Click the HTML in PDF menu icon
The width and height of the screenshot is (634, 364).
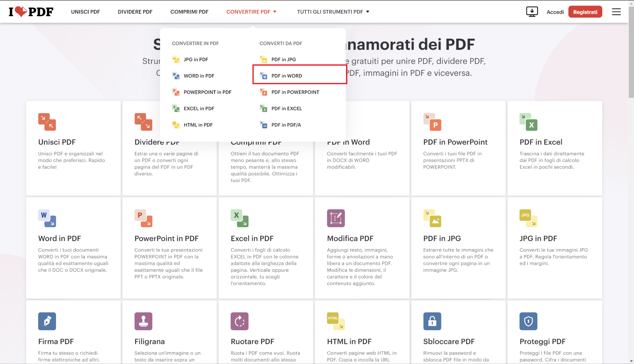pos(176,125)
